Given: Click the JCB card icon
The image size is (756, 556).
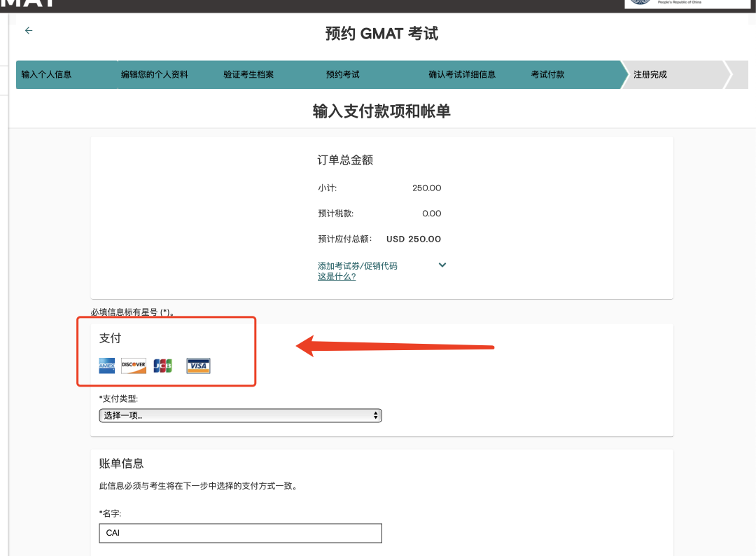Looking at the screenshot, I should [x=162, y=366].
